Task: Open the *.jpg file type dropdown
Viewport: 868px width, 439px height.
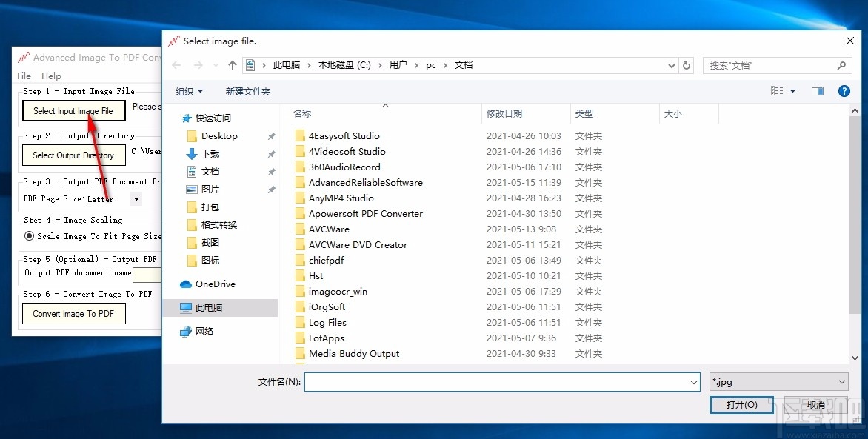Action: click(778, 381)
